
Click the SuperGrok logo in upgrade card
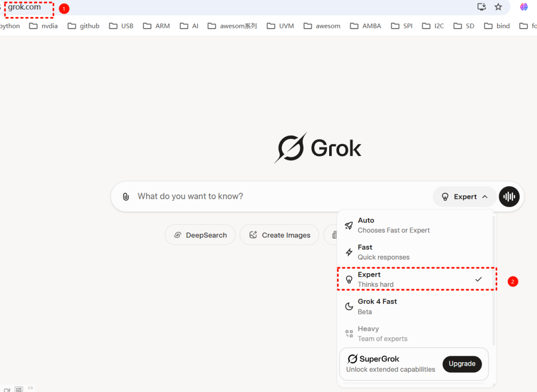click(x=373, y=359)
